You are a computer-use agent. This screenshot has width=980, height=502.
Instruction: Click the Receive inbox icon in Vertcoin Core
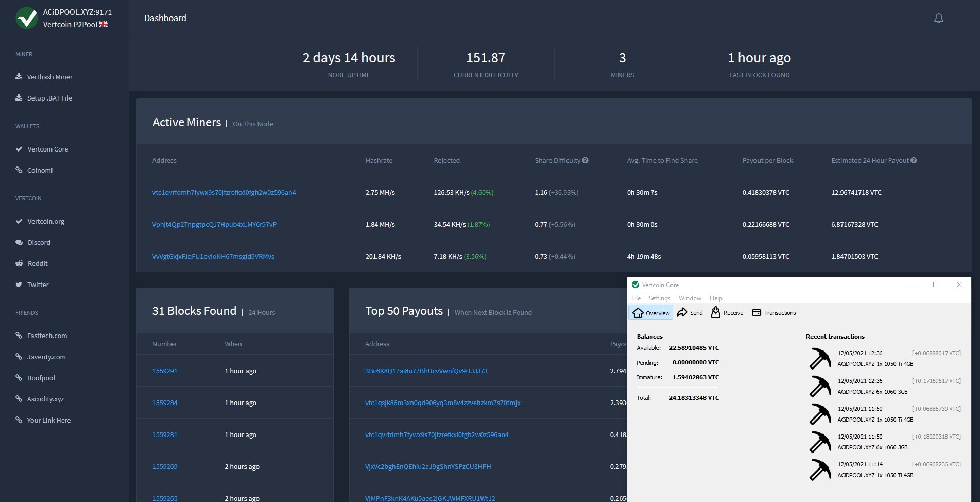tap(715, 312)
